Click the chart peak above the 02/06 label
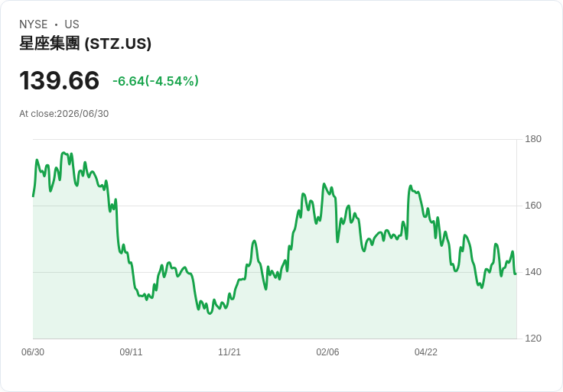Screen dimensions: 563x392 point(324,184)
